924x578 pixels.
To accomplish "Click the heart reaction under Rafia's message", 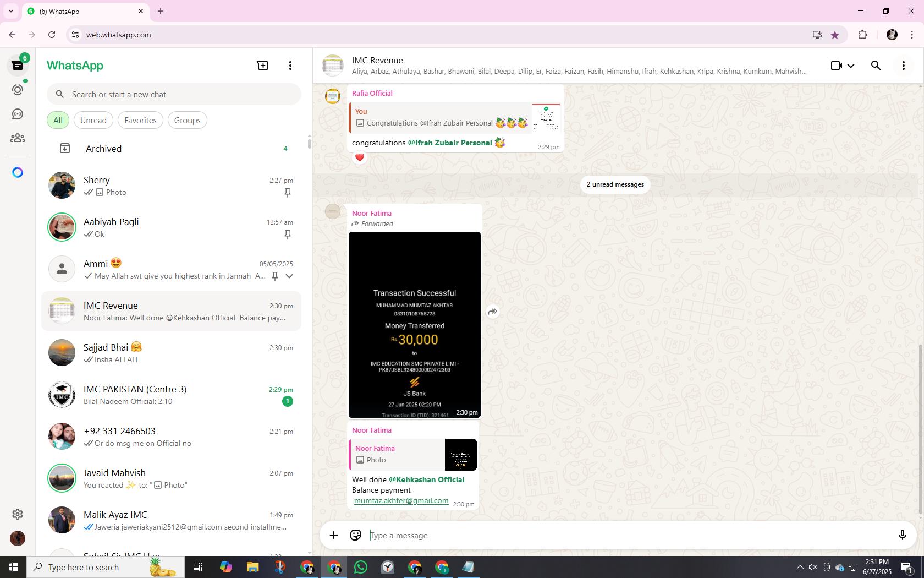I will 360,157.
